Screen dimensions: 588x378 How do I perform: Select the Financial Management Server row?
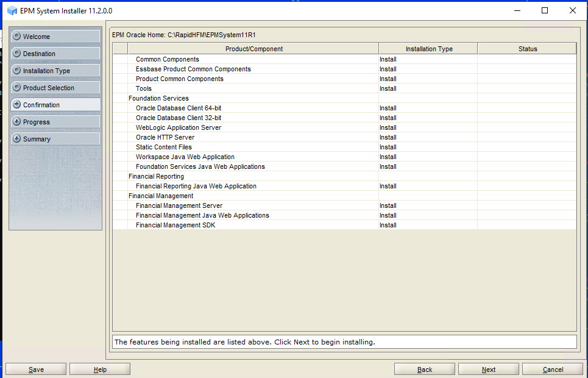(344, 205)
